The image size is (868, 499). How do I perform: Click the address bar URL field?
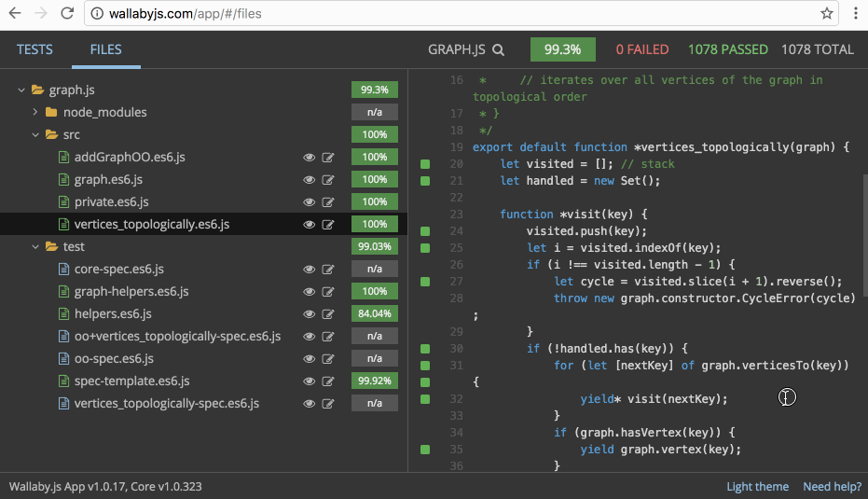click(462, 13)
